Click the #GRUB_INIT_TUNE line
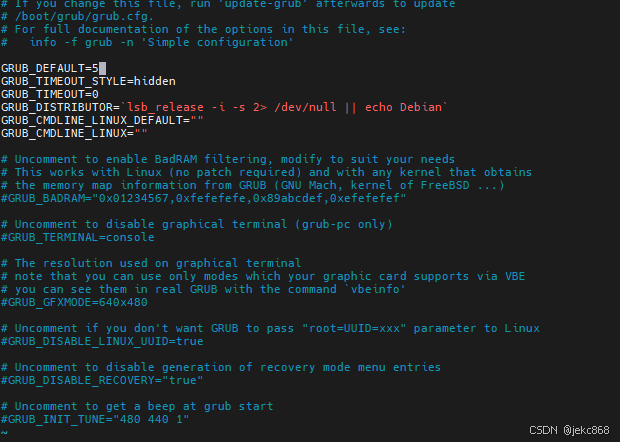 [95, 419]
